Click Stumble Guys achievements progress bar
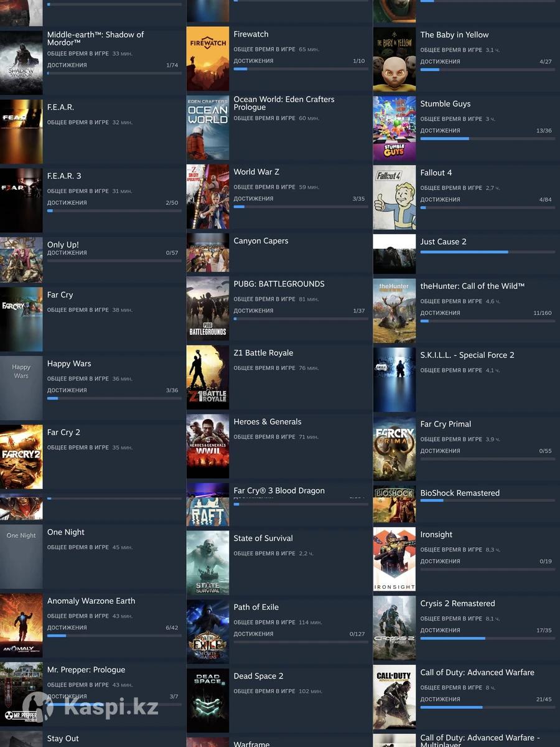The image size is (560, 747). [487, 139]
